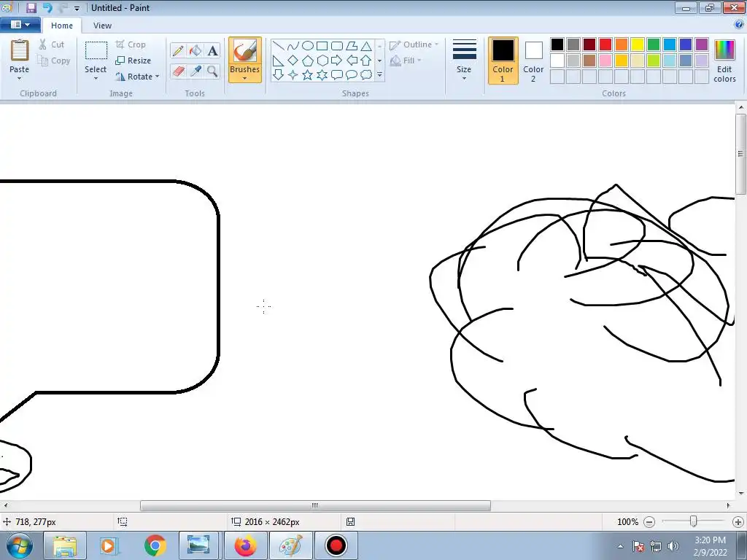
Task: Choose the Triangle shape
Action: [x=366, y=46]
